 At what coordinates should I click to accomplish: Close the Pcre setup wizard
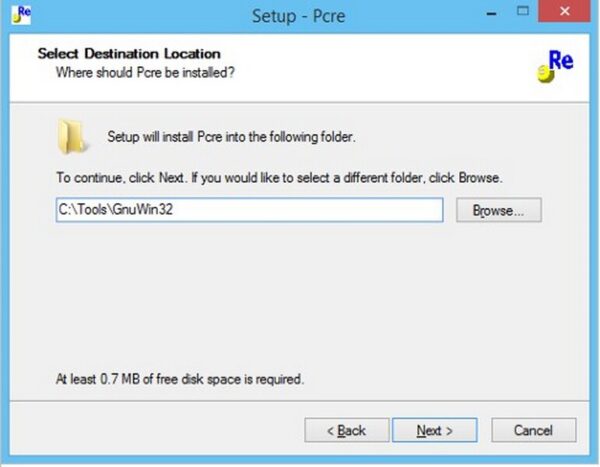pyautogui.click(x=564, y=11)
